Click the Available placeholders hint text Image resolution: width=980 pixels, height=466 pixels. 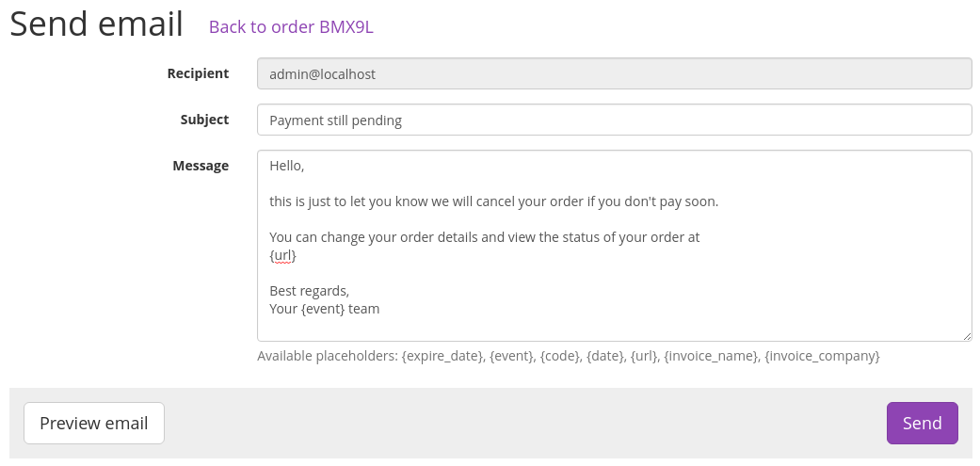click(328, 356)
